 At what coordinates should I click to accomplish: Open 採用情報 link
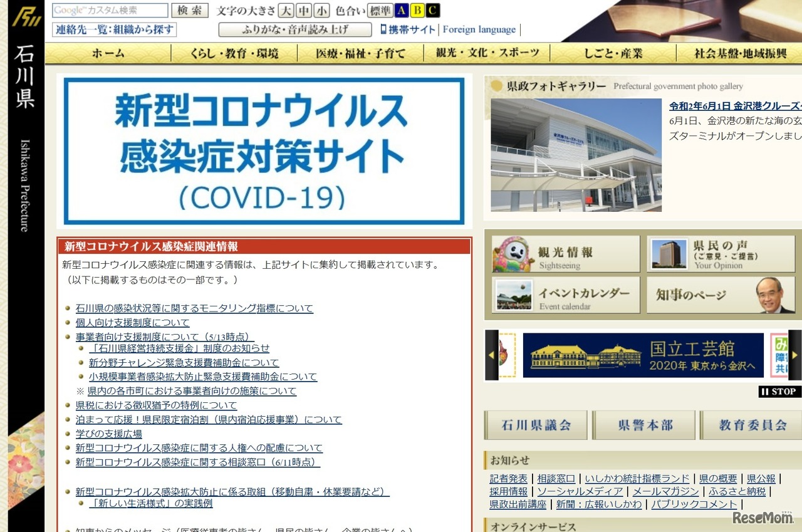509,492
